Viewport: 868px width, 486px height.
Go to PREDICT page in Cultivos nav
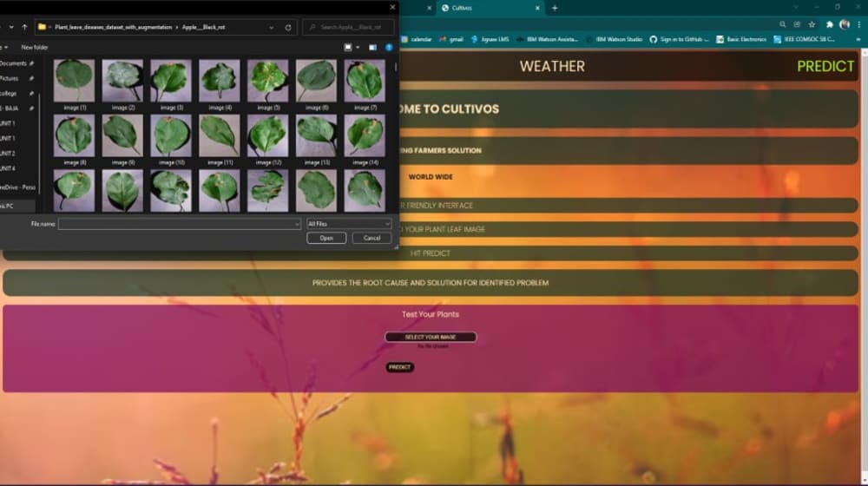825,67
